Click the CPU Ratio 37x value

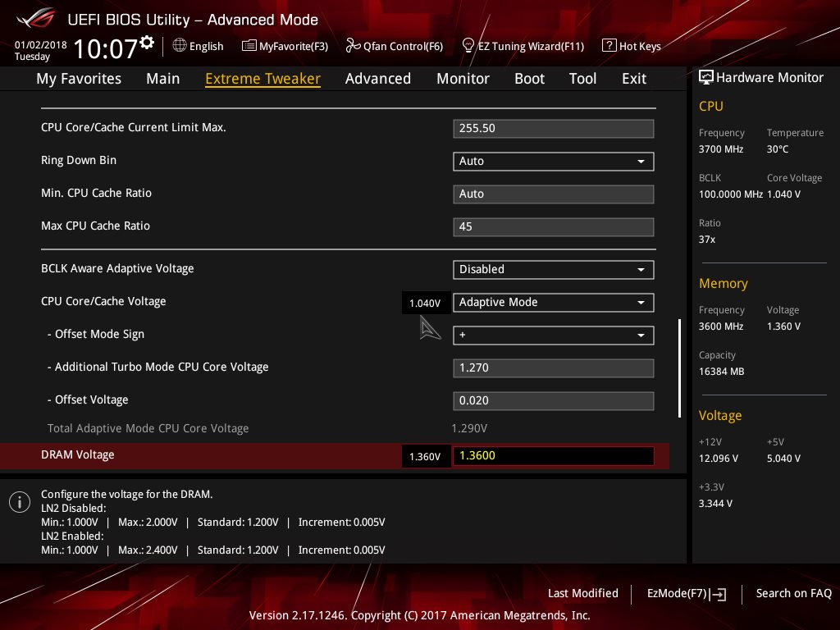tap(706, 239)
